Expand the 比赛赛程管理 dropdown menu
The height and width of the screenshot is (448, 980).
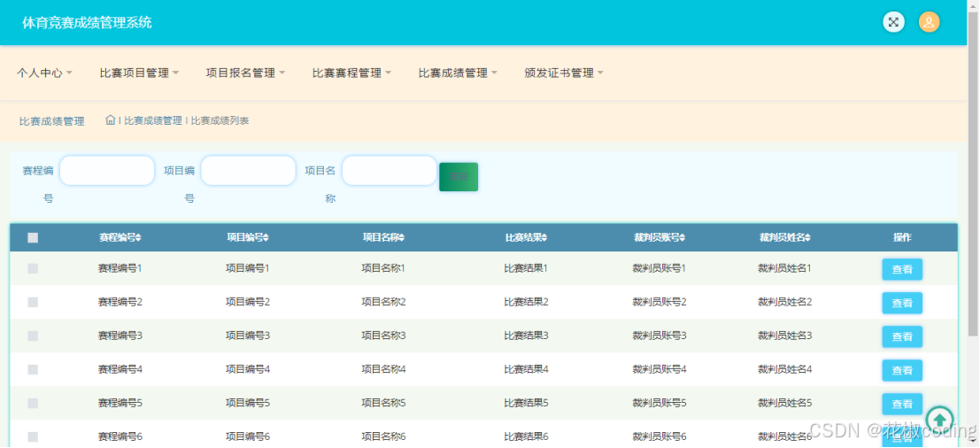[351, 73]
